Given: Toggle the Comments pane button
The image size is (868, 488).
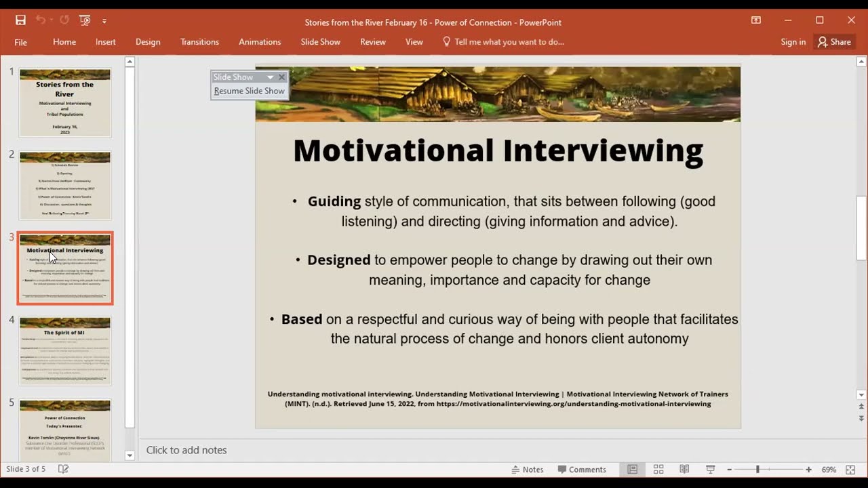Looking at the screenshot, I should 582,469.
